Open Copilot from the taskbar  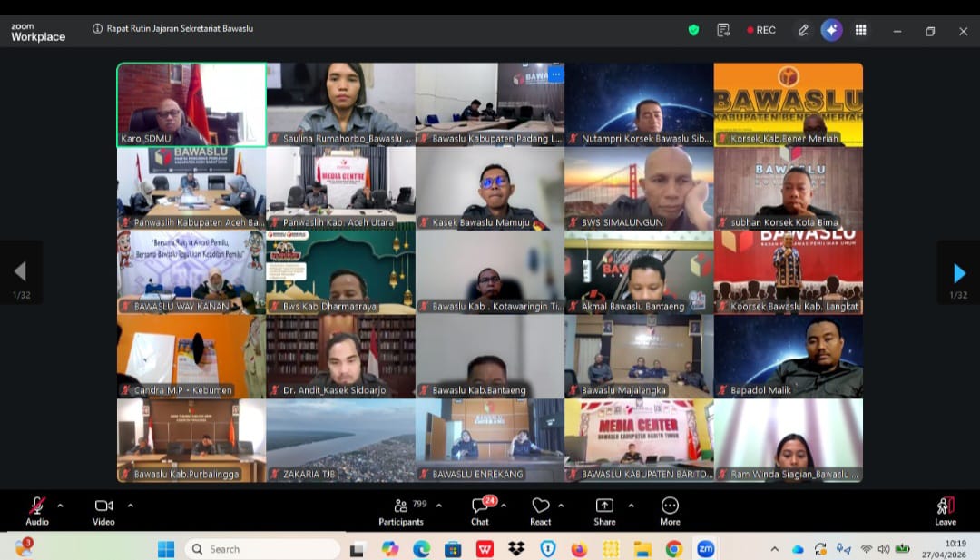point(389,549)
